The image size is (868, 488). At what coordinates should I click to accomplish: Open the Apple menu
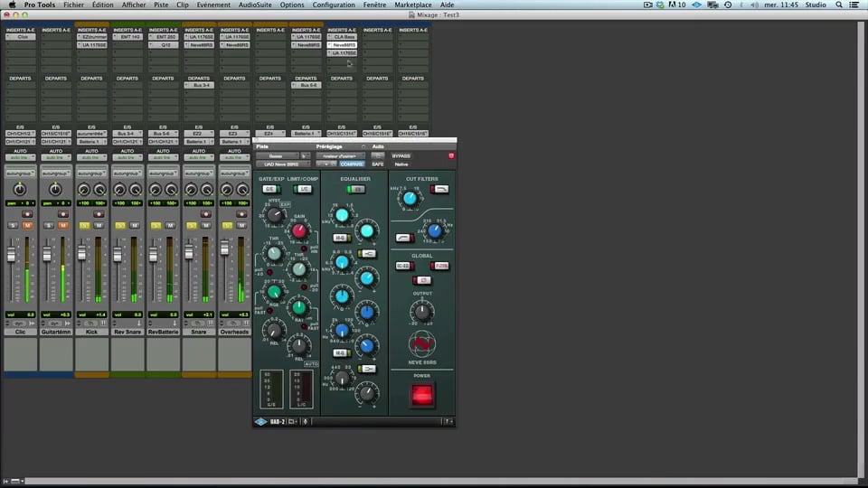point(12,5)
